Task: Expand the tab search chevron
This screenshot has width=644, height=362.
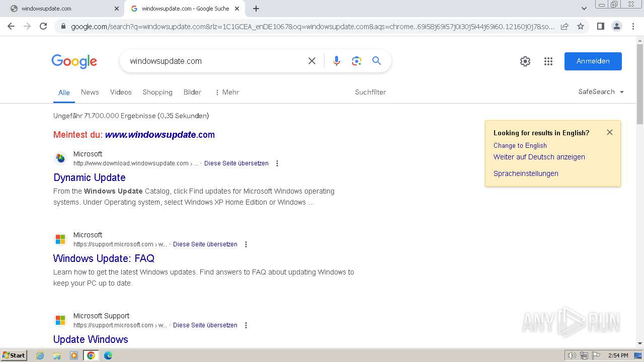Action: 584,9
